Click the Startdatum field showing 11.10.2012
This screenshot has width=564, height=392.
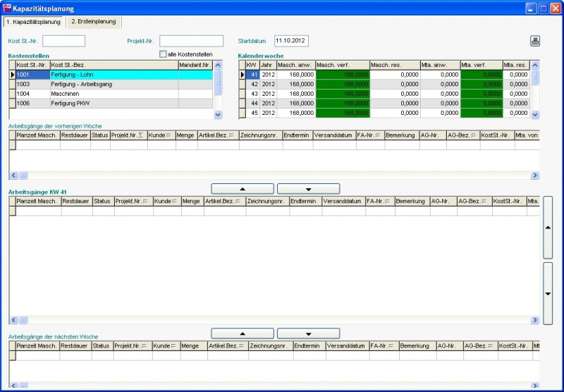click(291, 41)
